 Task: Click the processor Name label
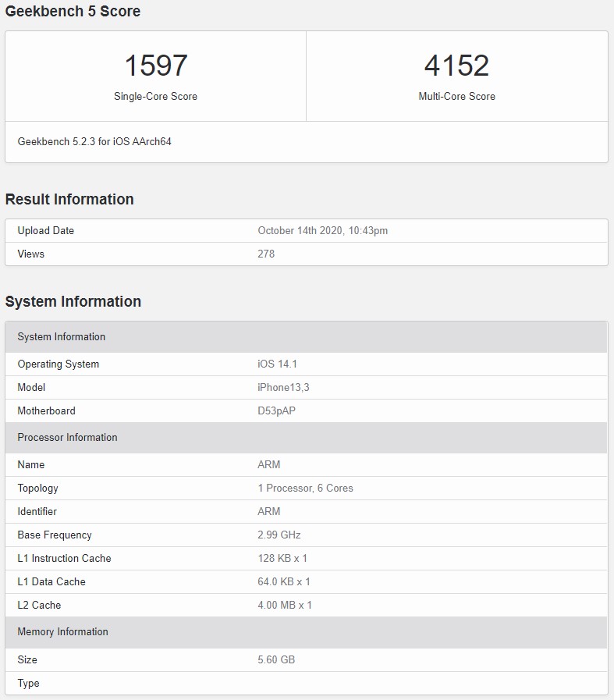(30, 465)
